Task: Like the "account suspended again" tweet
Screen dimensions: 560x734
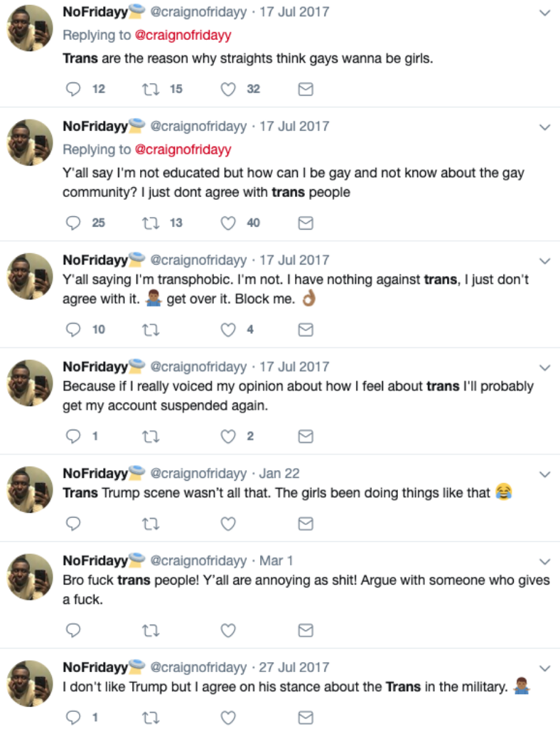Action: click(228, 436)
